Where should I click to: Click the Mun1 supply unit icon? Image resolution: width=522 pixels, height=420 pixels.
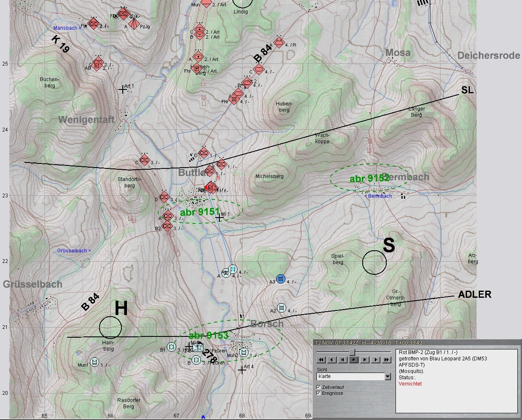(x=95, y=362)
